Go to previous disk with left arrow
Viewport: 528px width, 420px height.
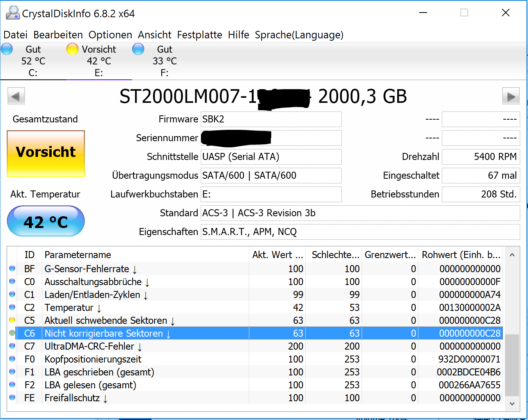tap(16, 96)
